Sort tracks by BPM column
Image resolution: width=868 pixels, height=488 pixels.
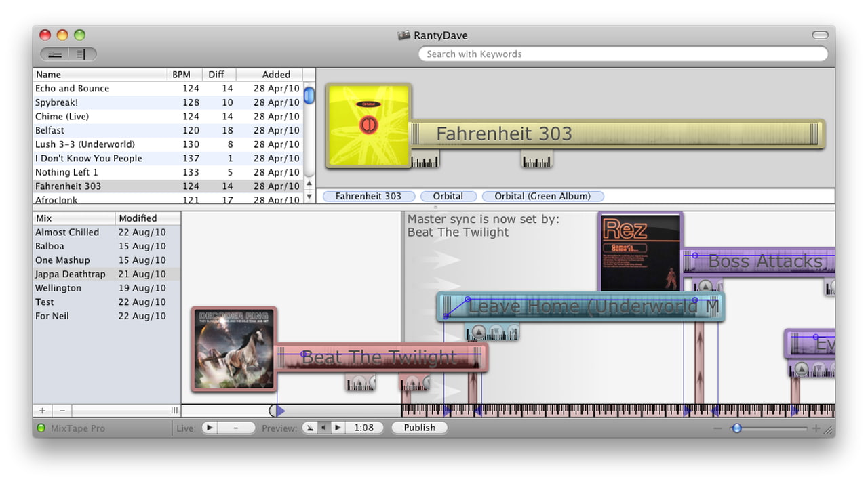coord(184,75)
